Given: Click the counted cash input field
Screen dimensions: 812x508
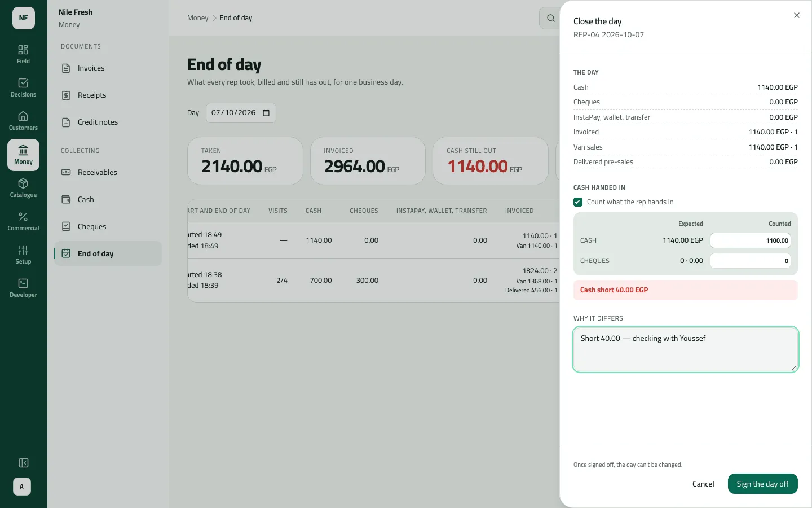Looking at the screenshot, I should tap(751, 240).
